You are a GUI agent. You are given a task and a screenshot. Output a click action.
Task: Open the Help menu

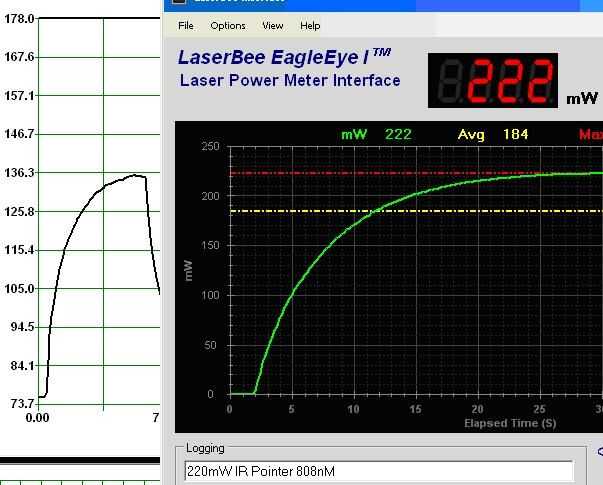pyautogui.click(x=310, y=26)
